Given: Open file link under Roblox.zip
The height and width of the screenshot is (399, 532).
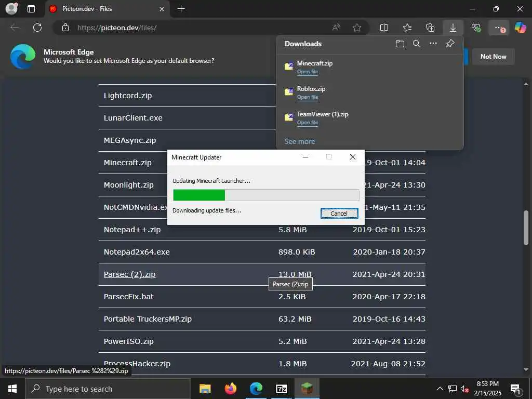Looking at the screenshot, I should [x=308, y=97].
